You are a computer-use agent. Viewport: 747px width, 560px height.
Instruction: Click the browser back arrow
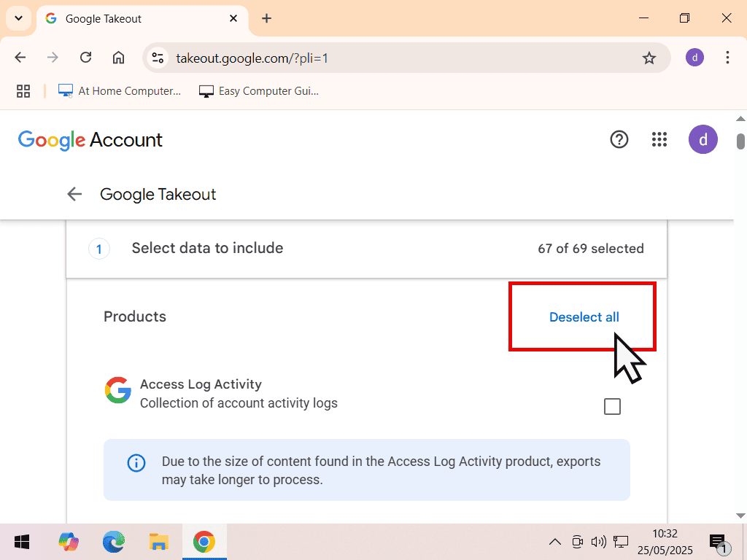pos(20,58)
